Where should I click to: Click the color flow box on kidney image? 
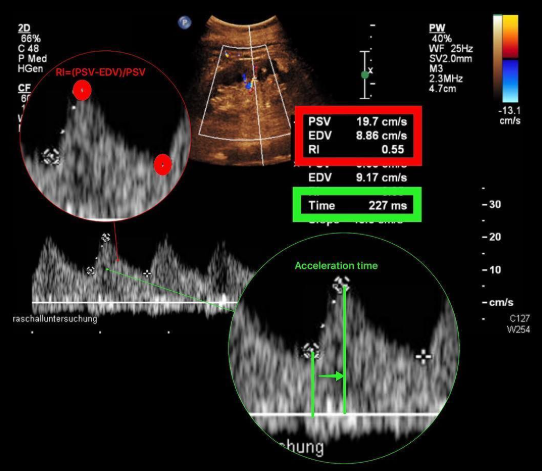(245, 92)
